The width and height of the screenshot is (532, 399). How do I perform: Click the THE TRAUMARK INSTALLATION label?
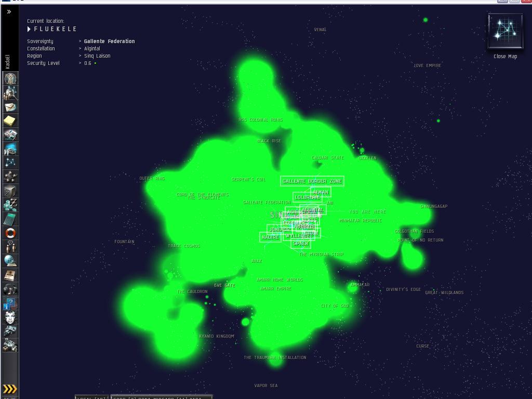click(x=275, y=357)
